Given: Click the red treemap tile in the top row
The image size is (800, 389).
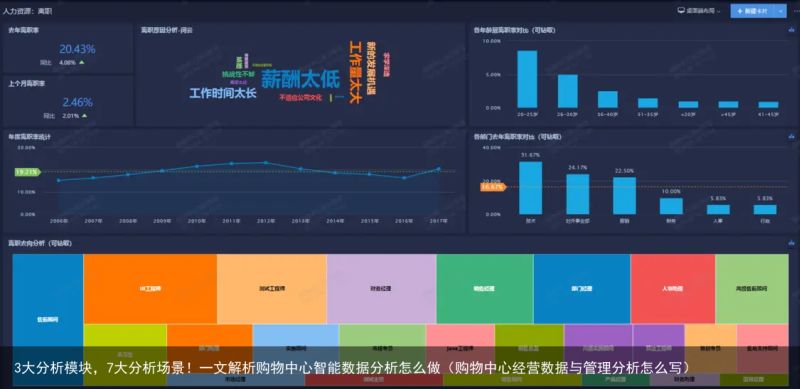Looking at the screenshot, I should pos(672,289).
